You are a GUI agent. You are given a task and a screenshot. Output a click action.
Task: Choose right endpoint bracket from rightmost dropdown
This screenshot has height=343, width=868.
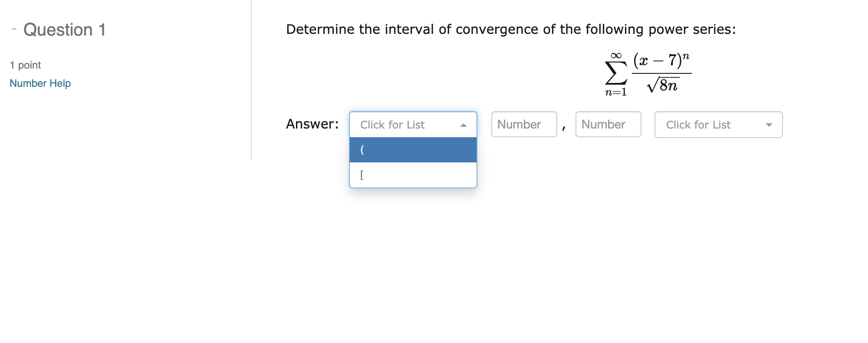tap(717, 125)
